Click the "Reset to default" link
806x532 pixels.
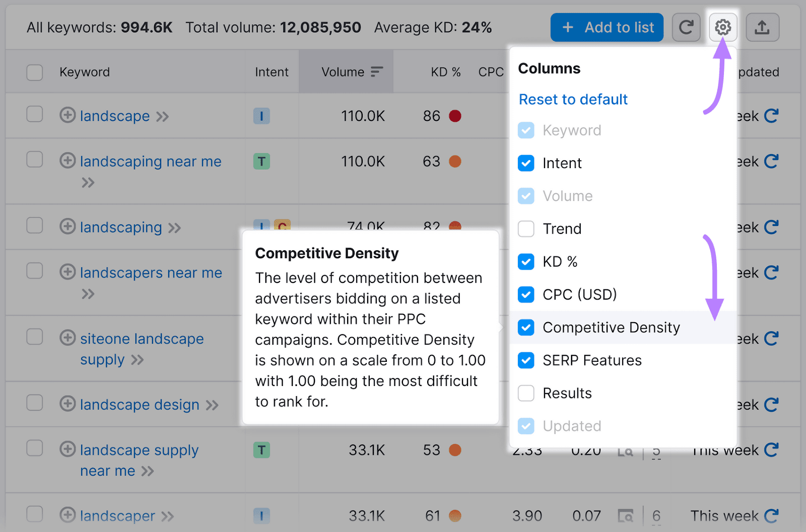pos(573,99)
